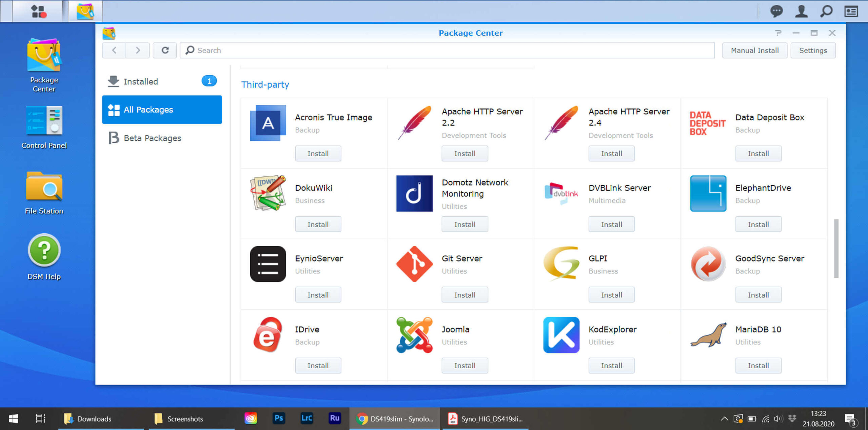Screen dimensions: 868x430
Task: Click the Apache HTTP Server 2.2 feather
Action: [414, 123]
